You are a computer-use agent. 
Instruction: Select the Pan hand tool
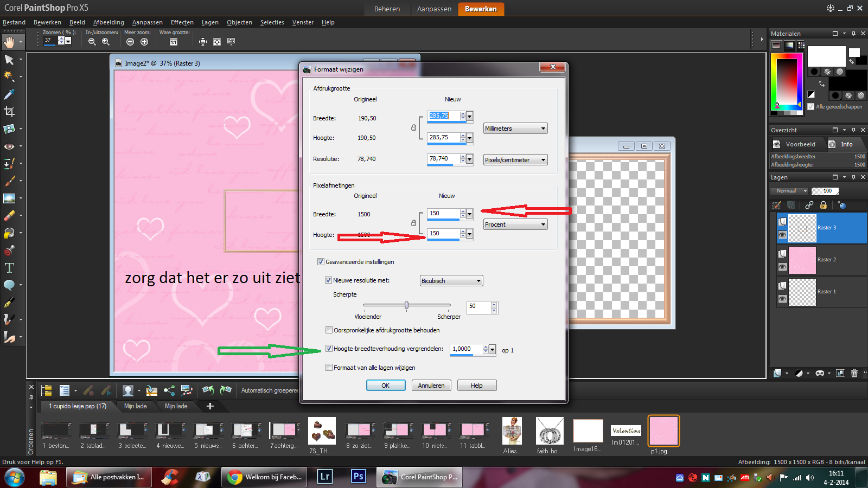(x=9, y=42)
